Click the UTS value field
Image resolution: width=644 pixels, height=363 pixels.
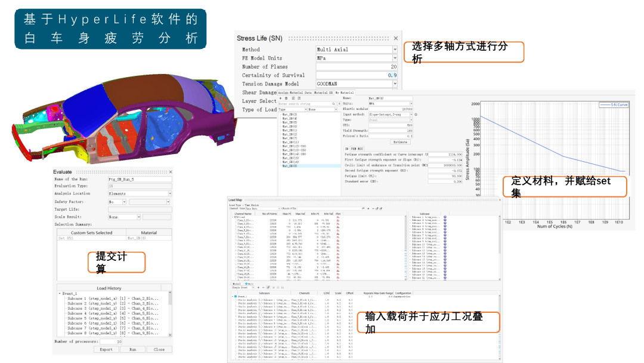pos(390,125)
